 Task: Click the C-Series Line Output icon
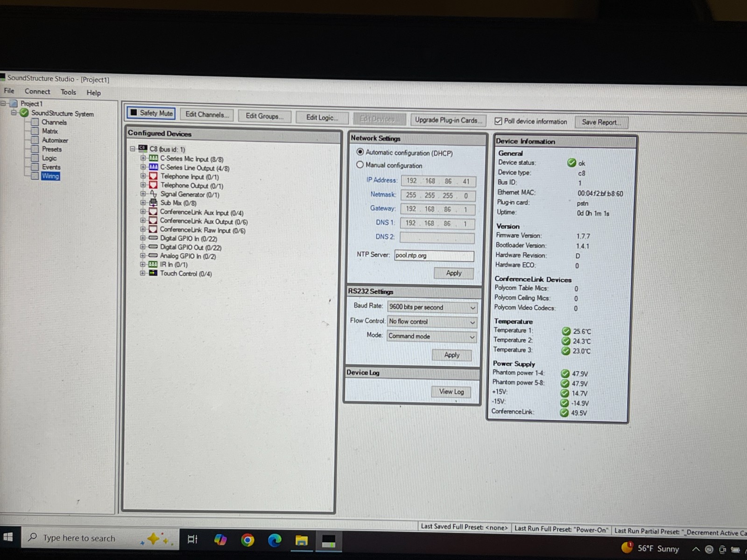153,167
